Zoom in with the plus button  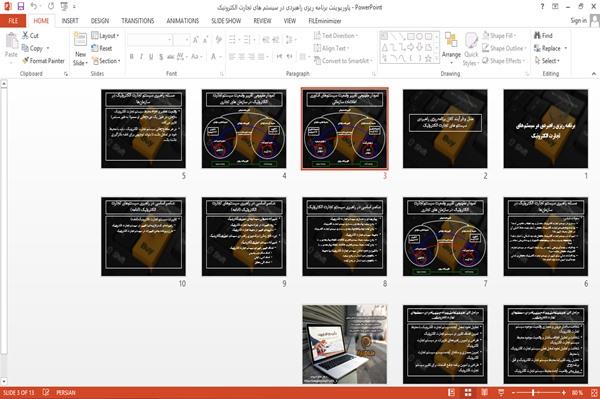pos(563,392)
